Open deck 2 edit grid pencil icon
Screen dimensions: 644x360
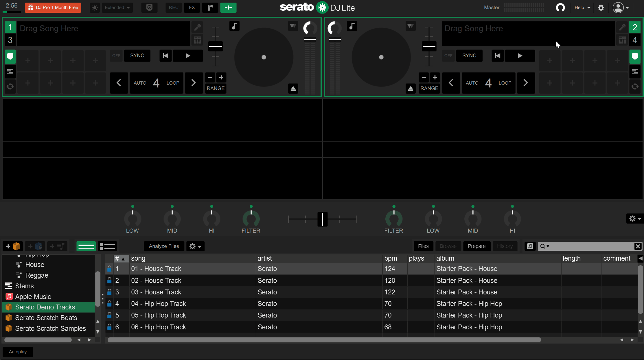point(622,27)
